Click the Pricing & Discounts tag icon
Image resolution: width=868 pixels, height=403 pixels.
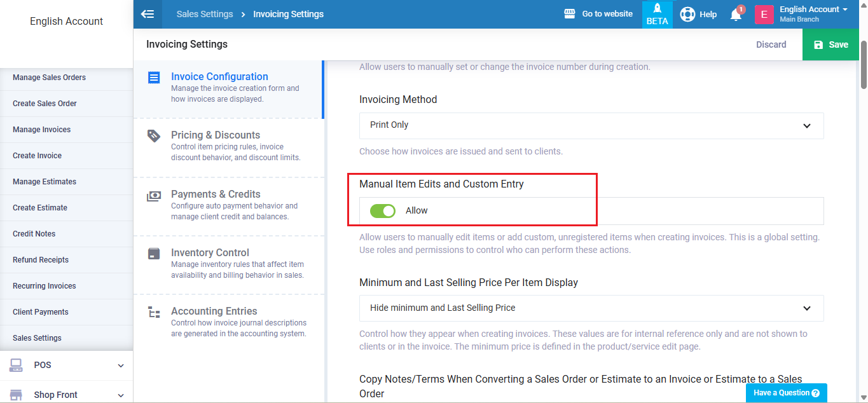pyautogui.click(x=154, y=135)
